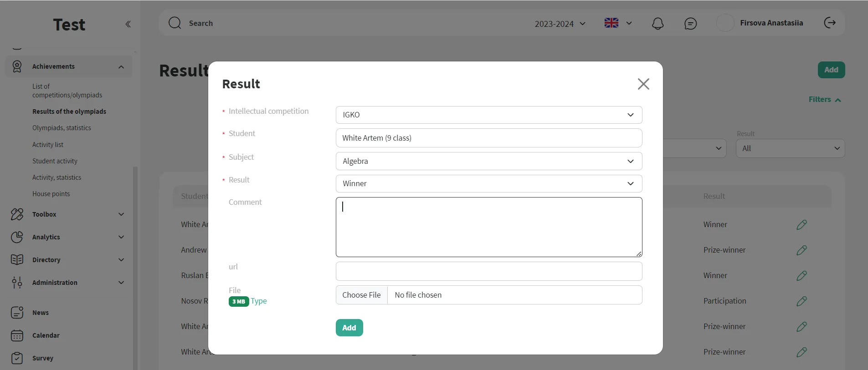Open the Result dropdown showing Winner
Screen dimensions: 868x370
488,183
